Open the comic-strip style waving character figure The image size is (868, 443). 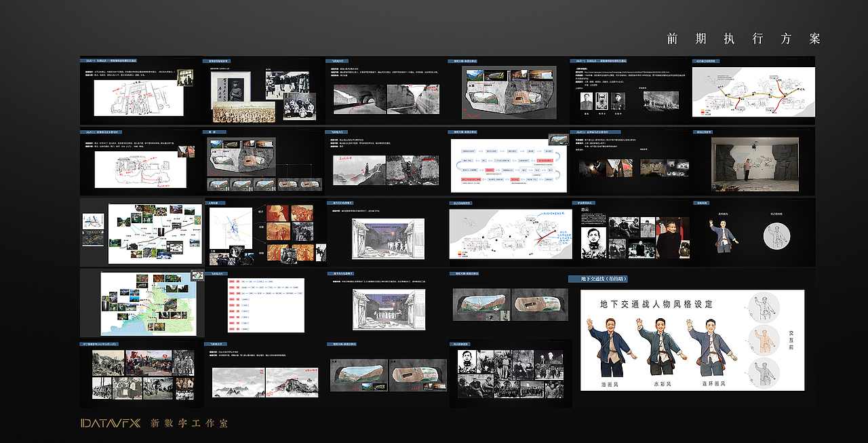(711, 347)
